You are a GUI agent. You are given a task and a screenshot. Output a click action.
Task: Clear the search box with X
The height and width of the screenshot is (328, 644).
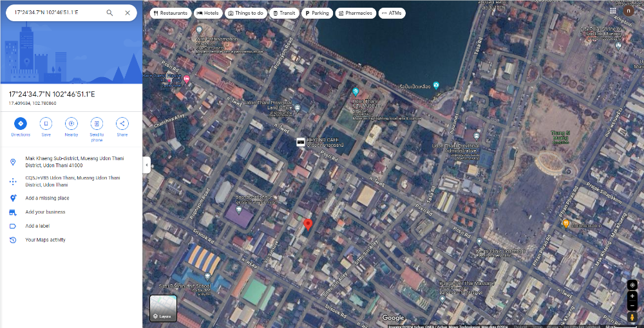pyautogui.click(x=128, y=13)
